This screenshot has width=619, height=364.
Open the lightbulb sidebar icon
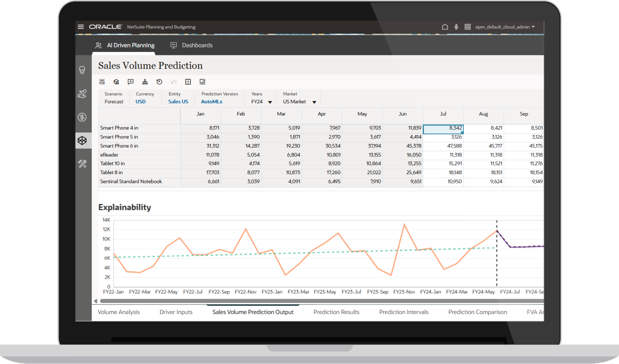pos(82,70)
